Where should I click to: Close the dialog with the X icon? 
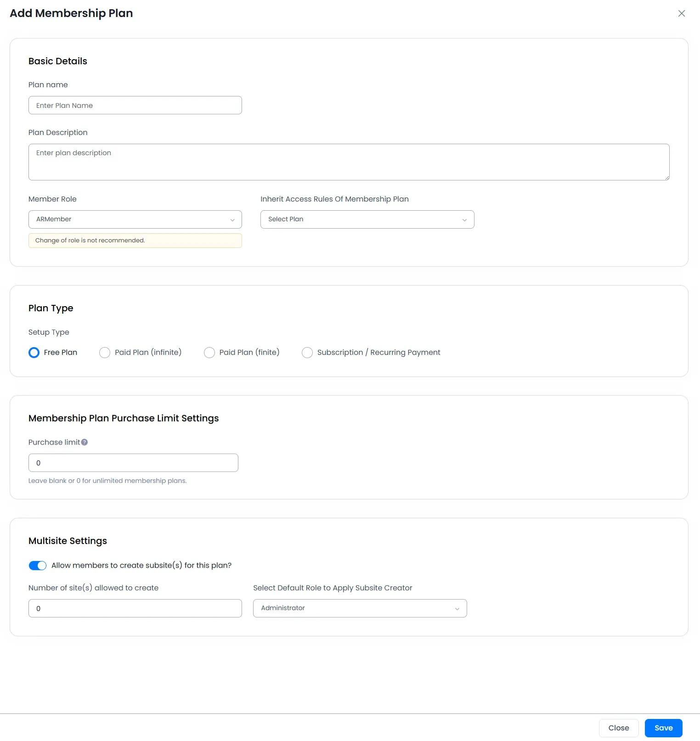point(681,13)
